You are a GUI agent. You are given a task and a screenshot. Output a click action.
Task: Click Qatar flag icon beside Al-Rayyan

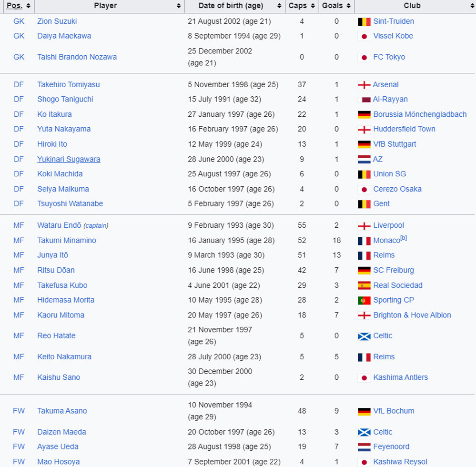(x=364, y=100)
